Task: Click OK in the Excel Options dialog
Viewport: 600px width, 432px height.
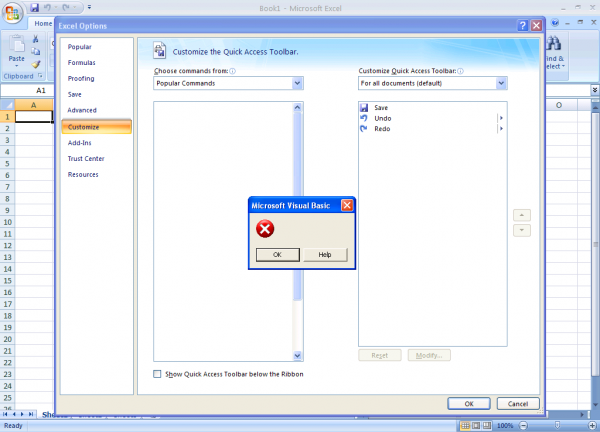Action: 469,404
